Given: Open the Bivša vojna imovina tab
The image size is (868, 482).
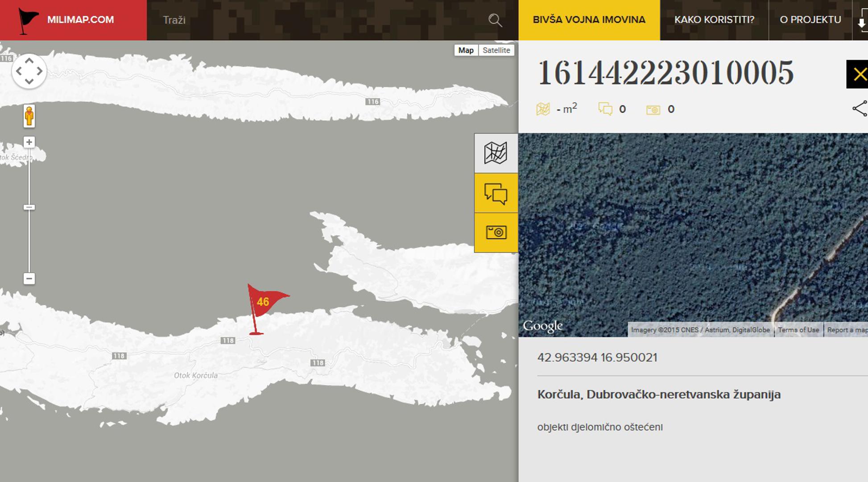Looking at the screenshot, I should pyautogui.click(x=589, y=20).
